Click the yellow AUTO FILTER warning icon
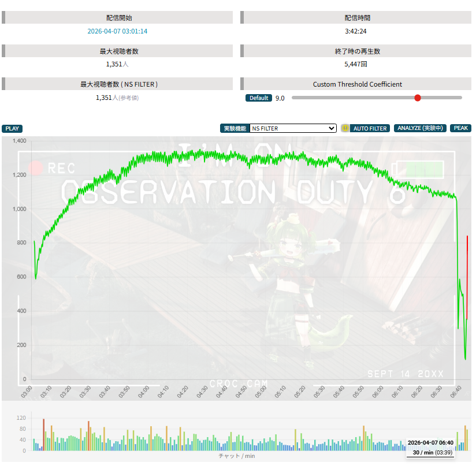Screen dimensions: 476x466 (345, 128)
